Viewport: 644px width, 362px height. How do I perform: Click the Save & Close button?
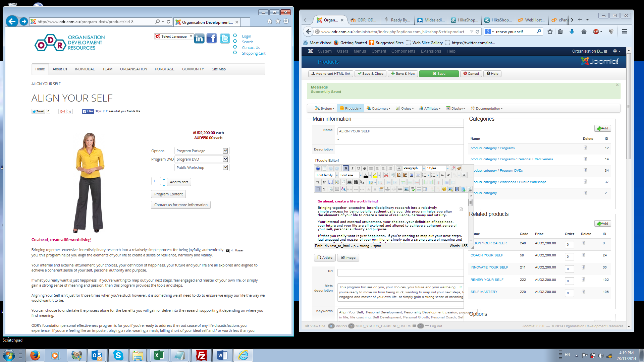(x=371, y=74)
